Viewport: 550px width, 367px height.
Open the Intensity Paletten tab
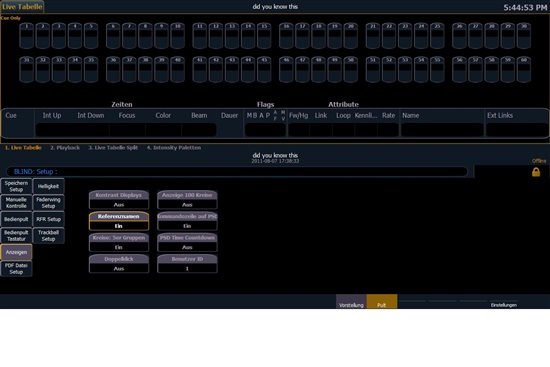pyautogui.click(x=174, y=148)
